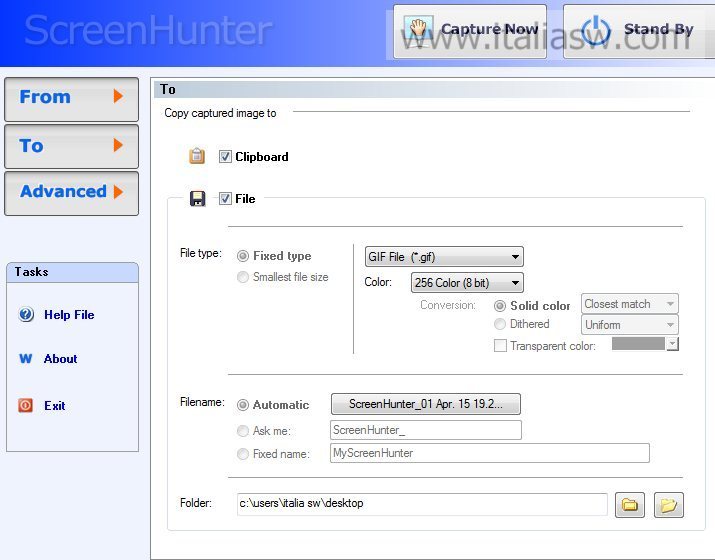Open the About link
This screenshot has height=560, width=715.
(60, 359)
